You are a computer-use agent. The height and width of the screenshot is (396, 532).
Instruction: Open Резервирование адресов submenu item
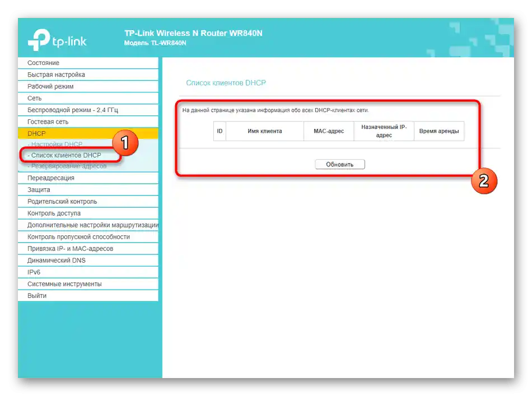pos(67,166)
